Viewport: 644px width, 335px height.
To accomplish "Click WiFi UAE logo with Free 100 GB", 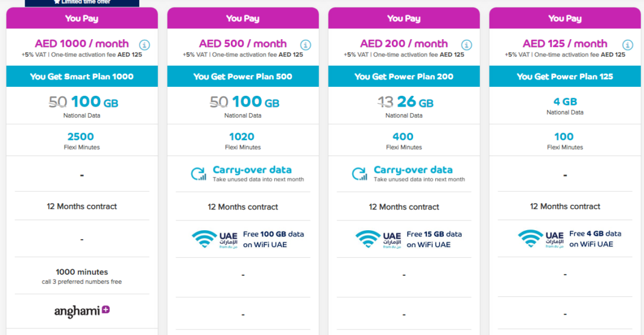I will tap(215, 239).
